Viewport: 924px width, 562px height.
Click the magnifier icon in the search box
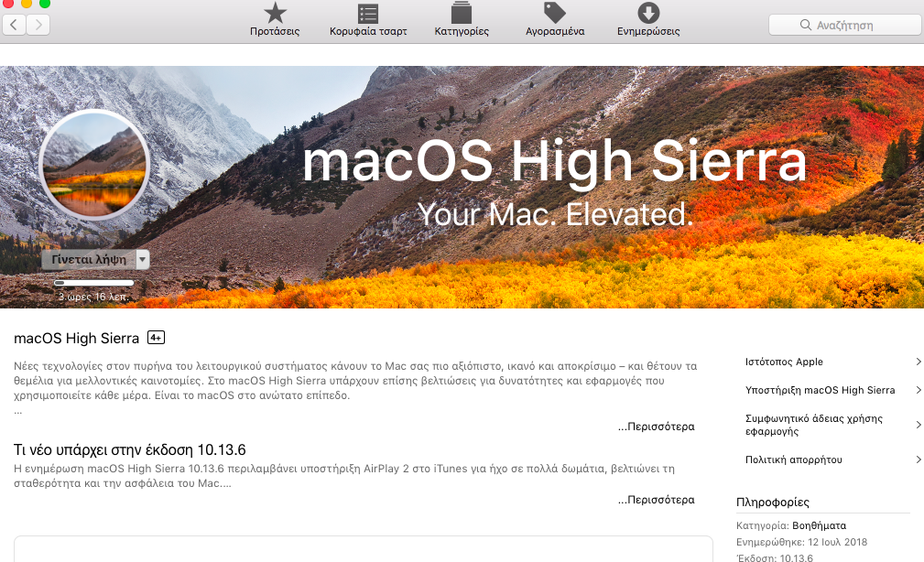click(x=806, y=25)
